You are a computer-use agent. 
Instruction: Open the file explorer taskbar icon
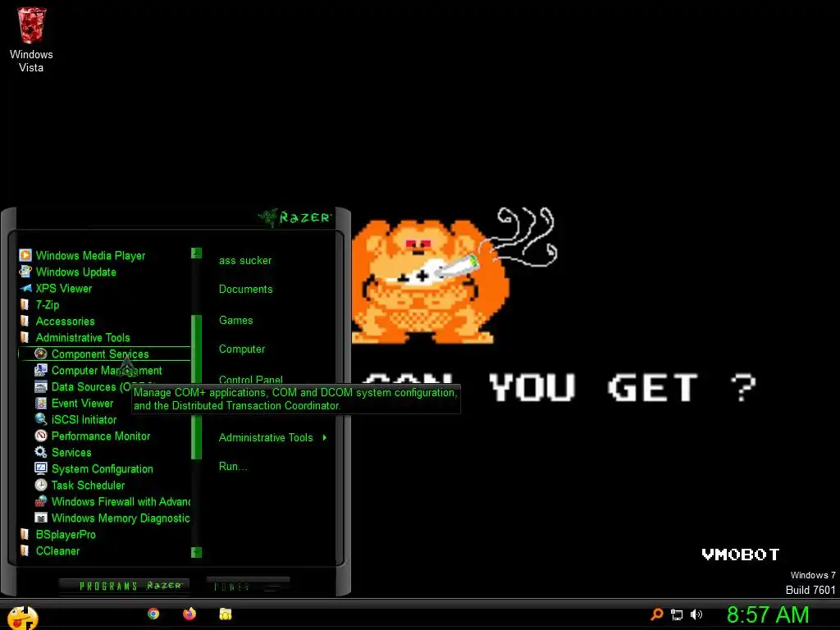pos(226,614)
